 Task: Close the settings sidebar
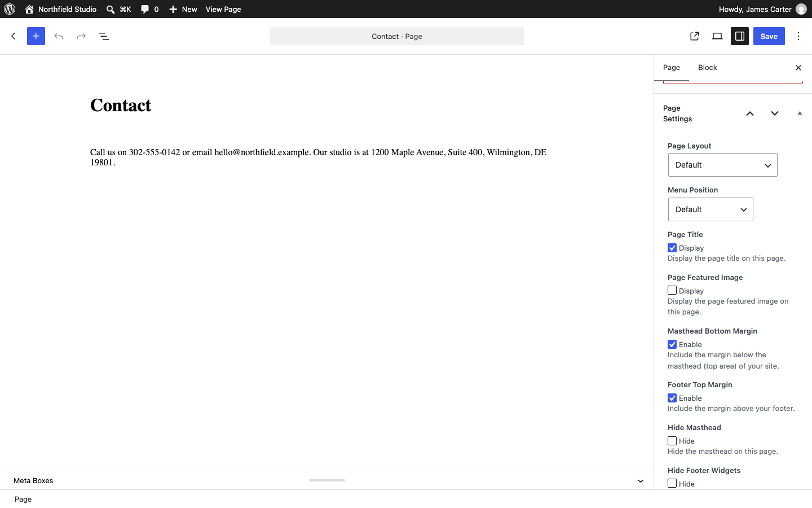[798, 68]
